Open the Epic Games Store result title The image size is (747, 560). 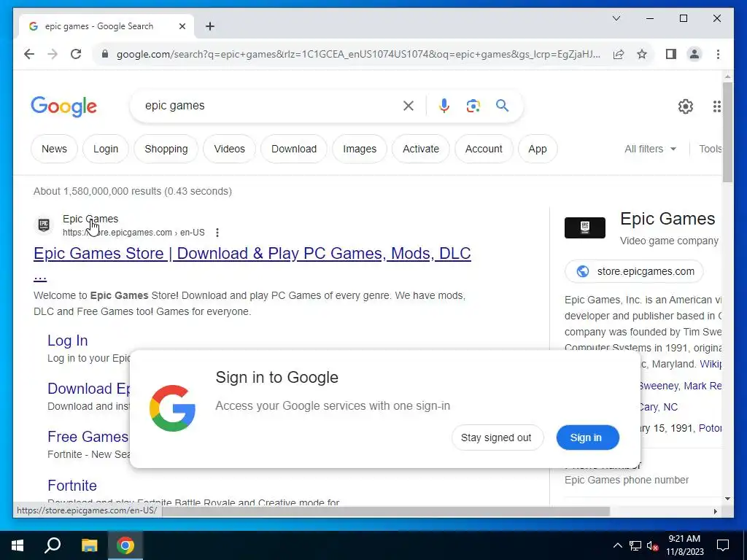pos(252,253)
